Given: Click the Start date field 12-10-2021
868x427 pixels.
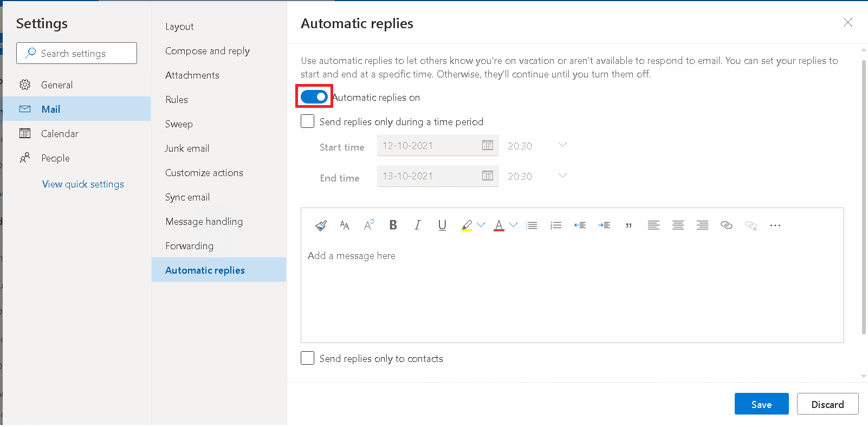Looking at the screenshot, I should [x=438, y=145].
